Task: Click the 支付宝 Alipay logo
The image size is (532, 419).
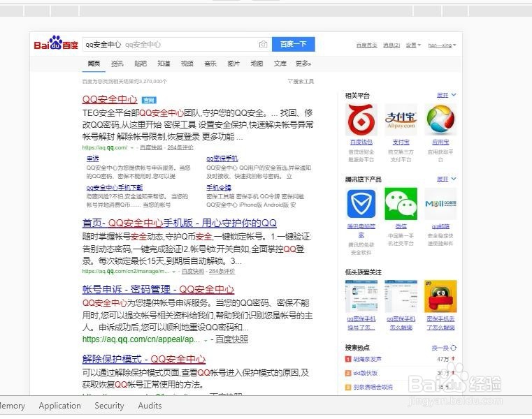Action: (x=401, y=120)
